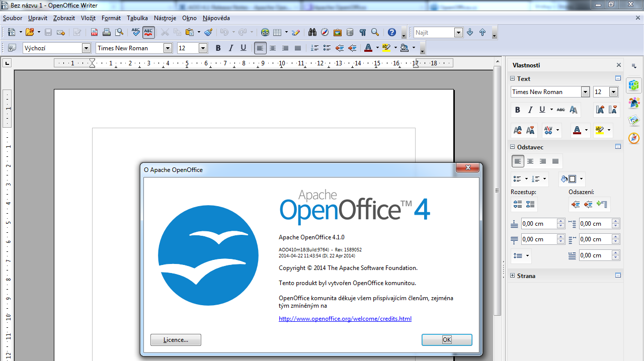
Task: Open the Navigator compass icon in toolbar
Action: pyautogui.click(x=325, y=32)
